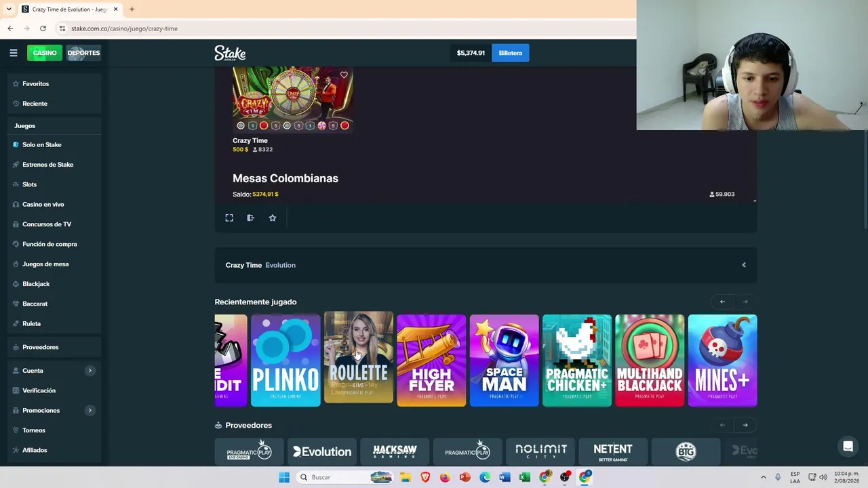
Task: Toggle theatre mode icon
Action: pyautogui.click(x=251, y=218)
